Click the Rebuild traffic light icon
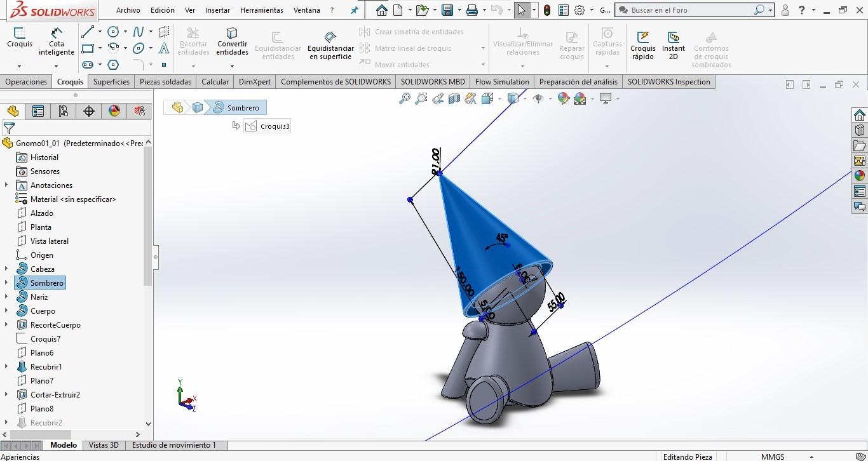 pyautogui.click(x=547, y=10)
